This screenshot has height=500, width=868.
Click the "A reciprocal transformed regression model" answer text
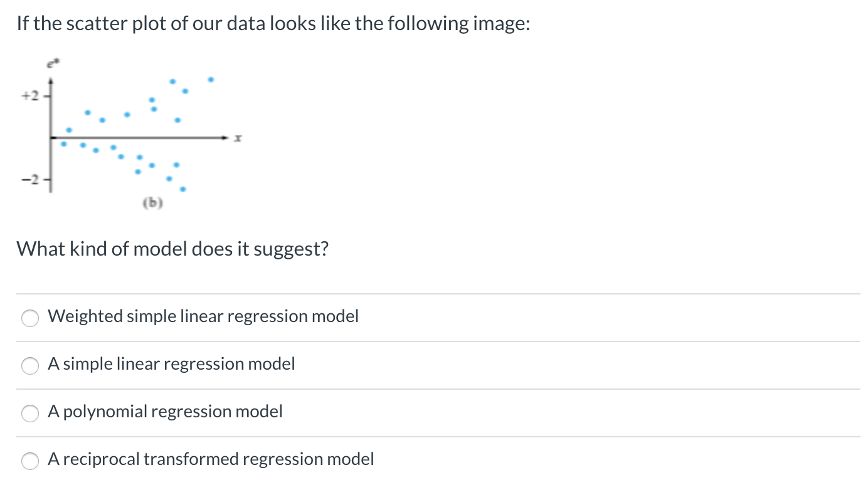pos(211,459)
